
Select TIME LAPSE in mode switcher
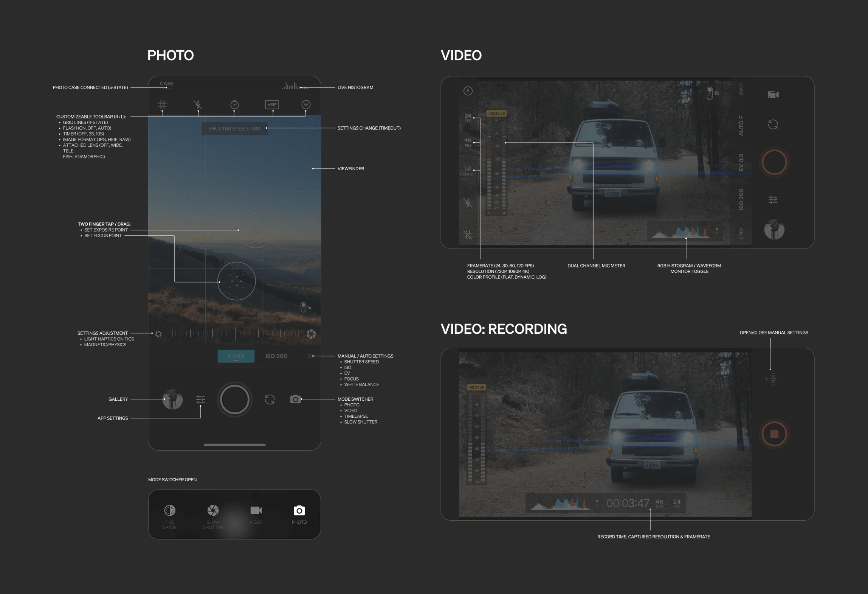coord(170,517)
